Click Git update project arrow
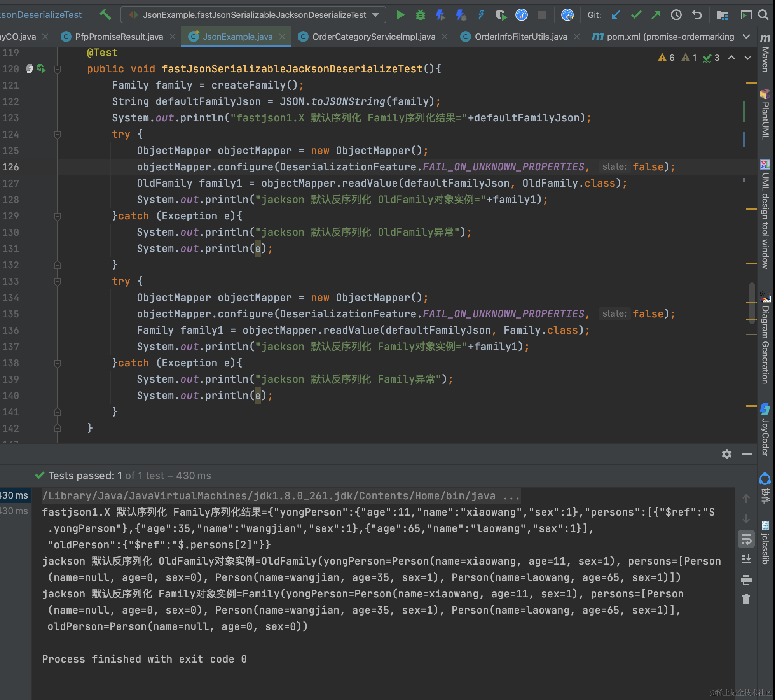The height and width of the screenshot is (700, 775). (x=616, y=15)
